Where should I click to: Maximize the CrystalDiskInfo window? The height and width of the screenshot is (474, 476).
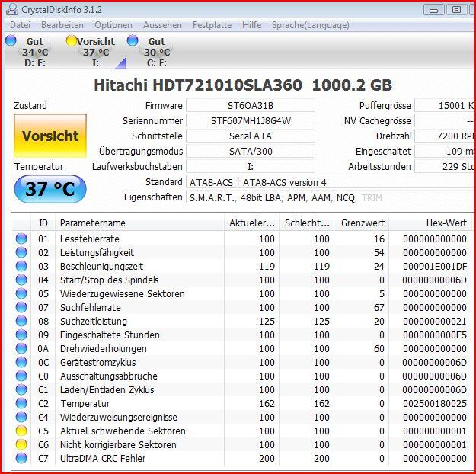tap(456, 10)
